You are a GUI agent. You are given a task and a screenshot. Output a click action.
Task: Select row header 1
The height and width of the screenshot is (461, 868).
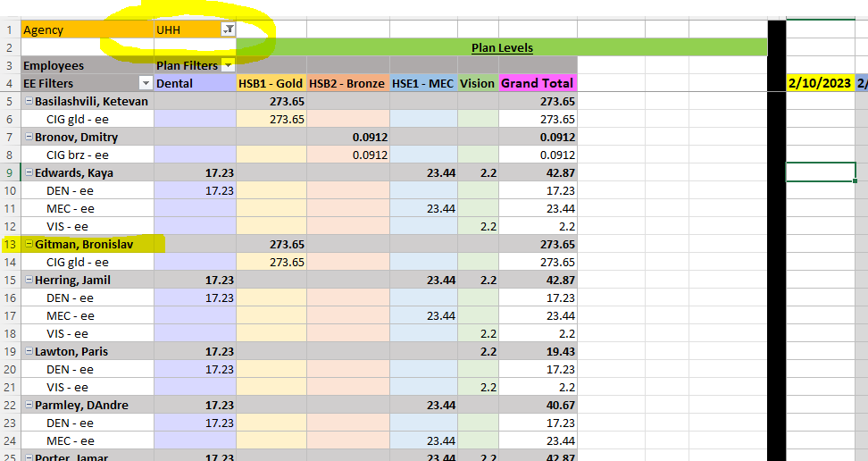point(10,29)
